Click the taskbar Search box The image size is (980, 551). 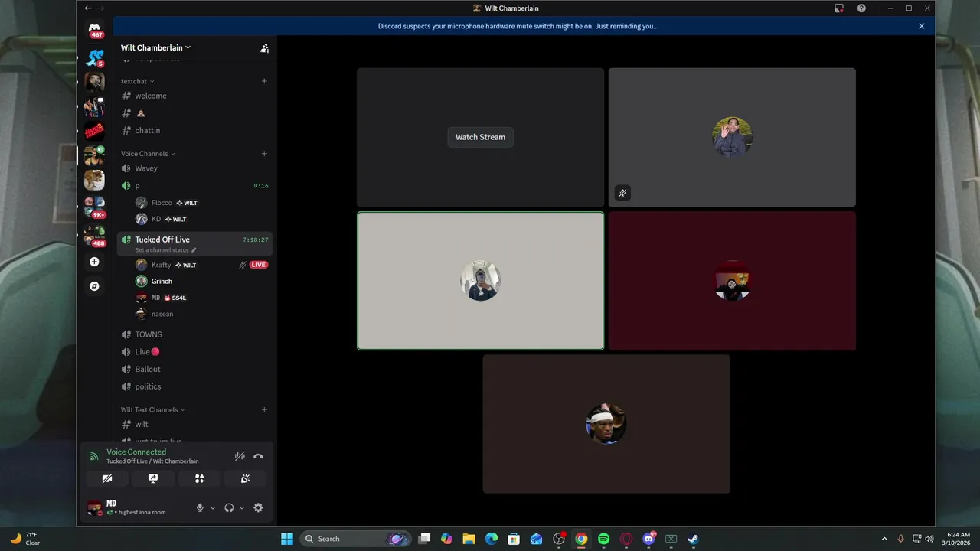point(355,539)
